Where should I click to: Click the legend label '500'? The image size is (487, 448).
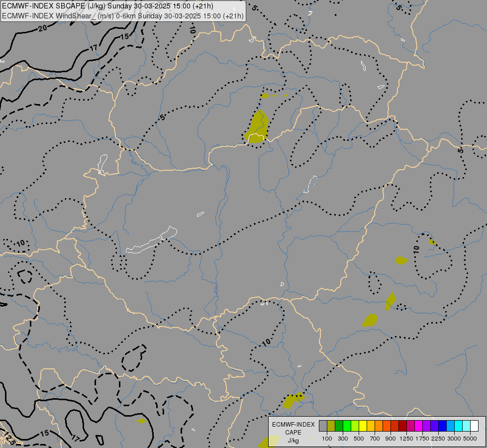pyautogui.click(x=359, y=439)
